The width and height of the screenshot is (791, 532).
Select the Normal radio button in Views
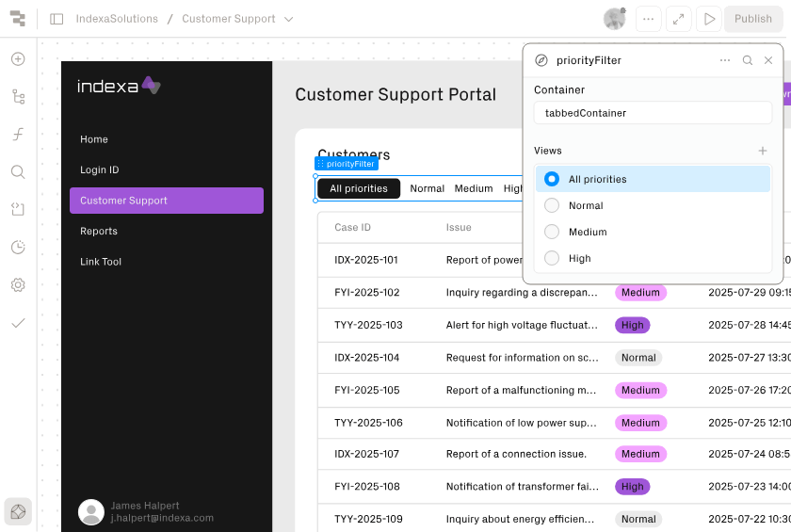[x=552, y=205]
